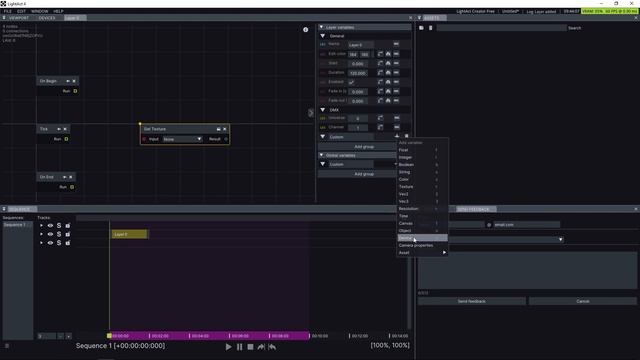Click the reset icon in the Start row

click(380, 63)
